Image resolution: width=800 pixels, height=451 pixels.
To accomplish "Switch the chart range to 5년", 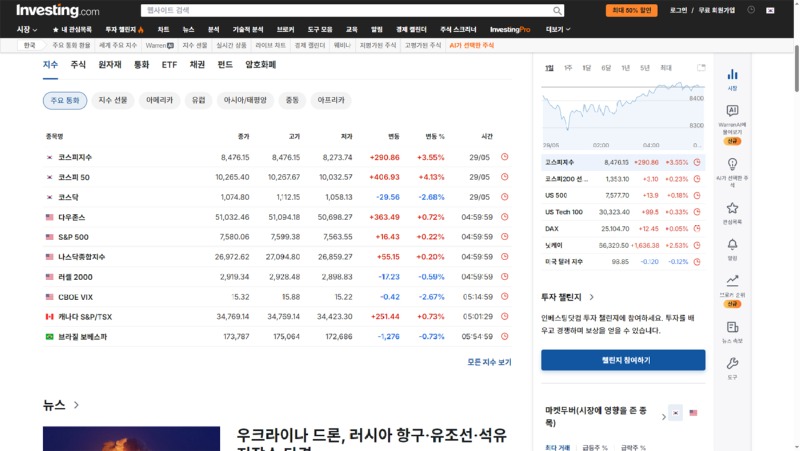I will (x=645, y=68).
